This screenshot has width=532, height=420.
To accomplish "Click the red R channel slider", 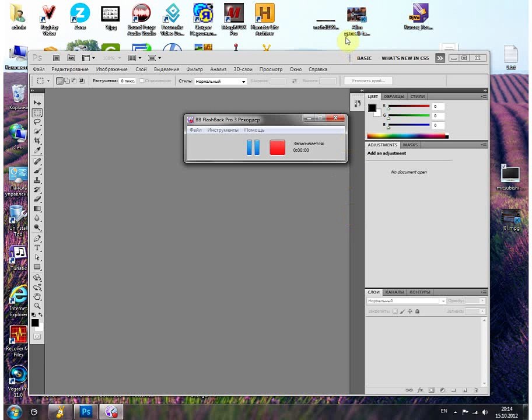I will (x=409, y=107).
